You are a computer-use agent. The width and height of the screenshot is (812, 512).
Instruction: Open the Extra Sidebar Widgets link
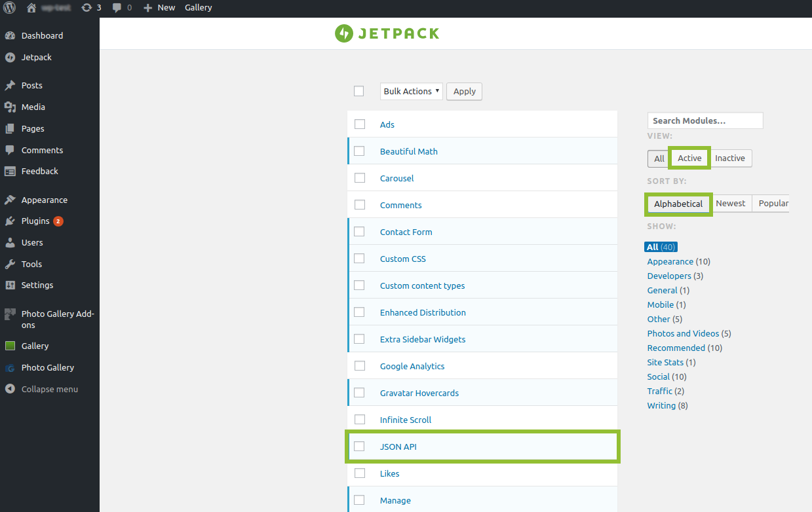(423, 339)
